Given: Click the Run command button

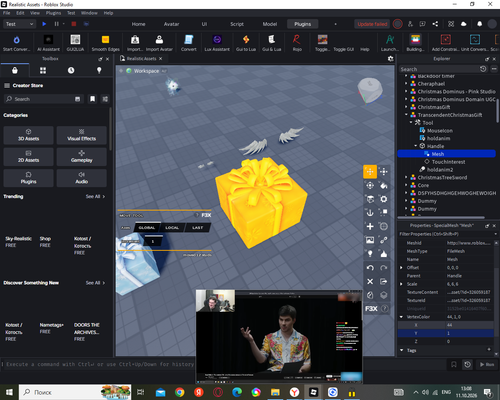Looking at the screenshot, I should 487,365.
